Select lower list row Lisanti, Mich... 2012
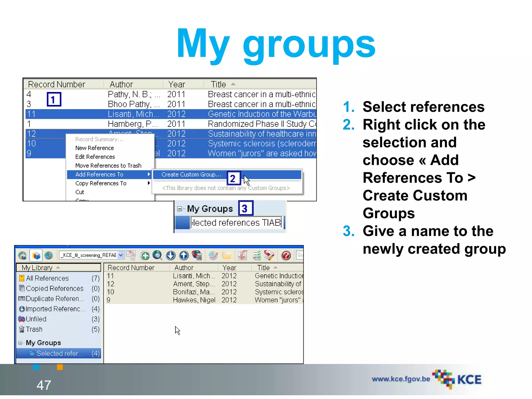 (204, 276)
